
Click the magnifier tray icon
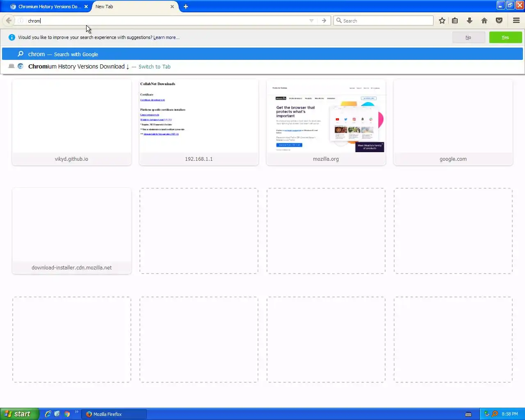point(495,414)
